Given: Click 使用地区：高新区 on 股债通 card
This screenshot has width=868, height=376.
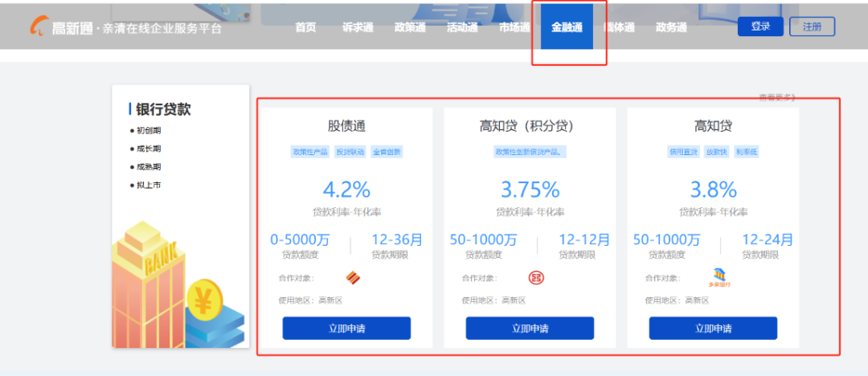Looking at the screenshot, I should click(310, 300).
